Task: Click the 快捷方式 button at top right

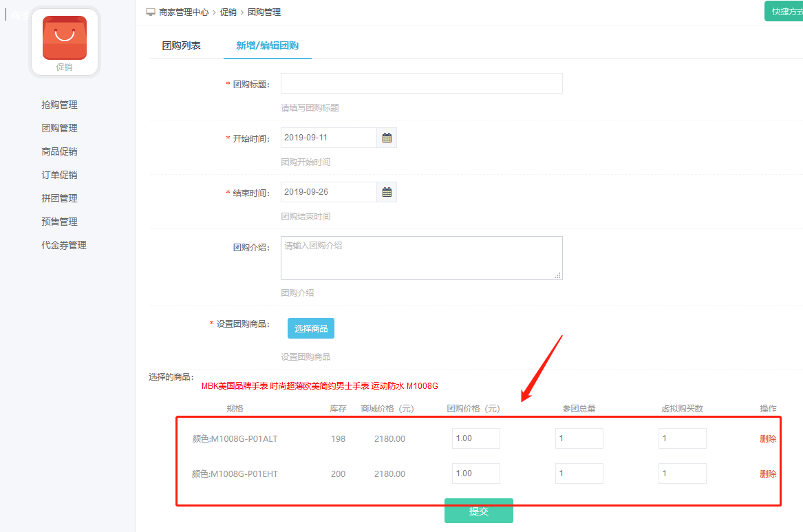Action: 786,12
